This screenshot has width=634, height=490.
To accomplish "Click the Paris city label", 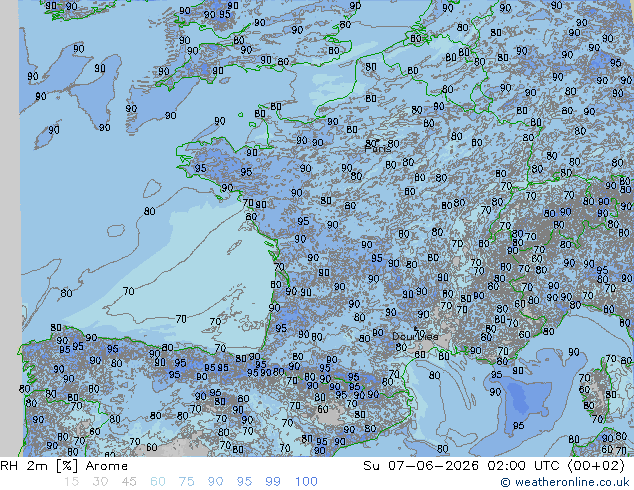I will coord(378,149).
